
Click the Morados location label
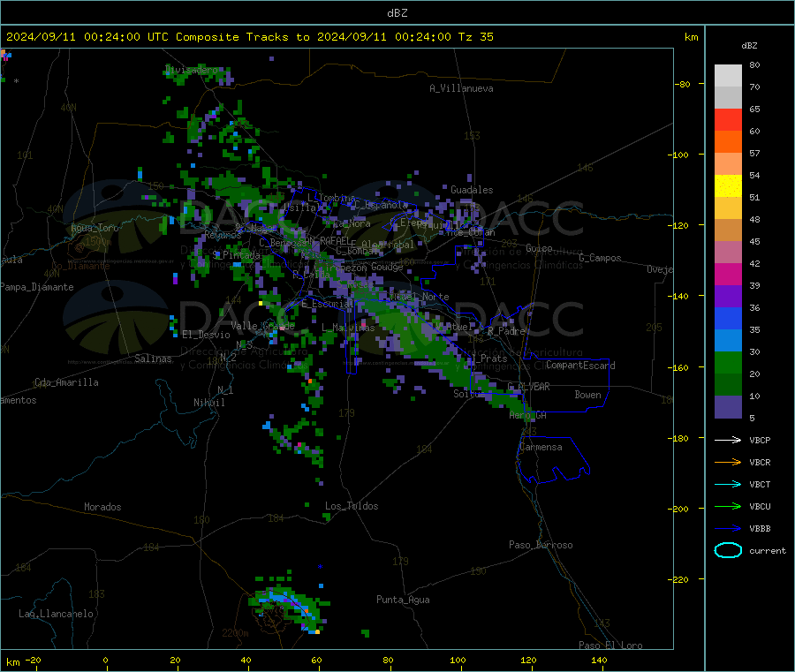point(102,507)
